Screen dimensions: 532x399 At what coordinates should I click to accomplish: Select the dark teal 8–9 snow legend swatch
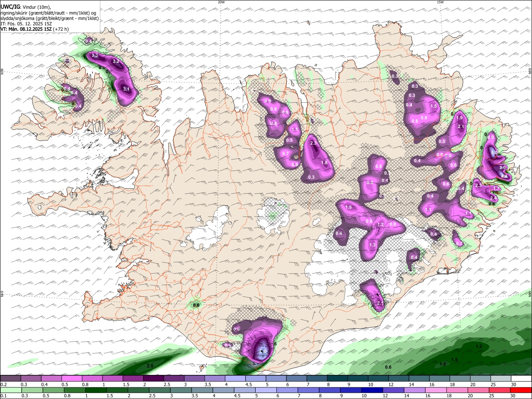(x=337, y=379)
